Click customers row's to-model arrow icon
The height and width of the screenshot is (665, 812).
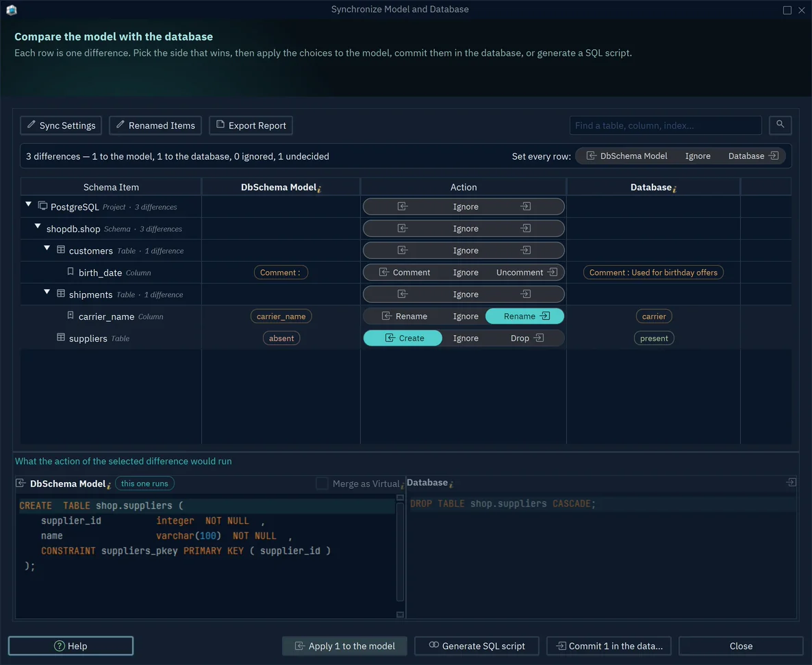(x=403, y=250)
